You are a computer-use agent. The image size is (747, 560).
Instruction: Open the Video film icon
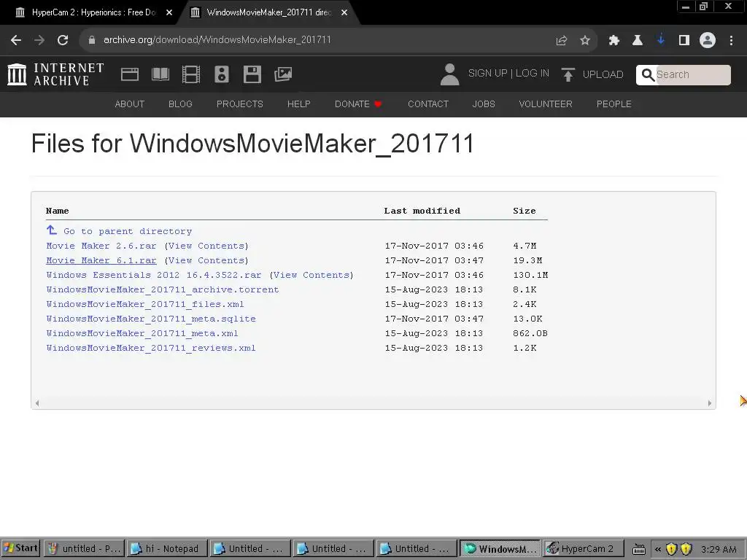tap(191, 74)
